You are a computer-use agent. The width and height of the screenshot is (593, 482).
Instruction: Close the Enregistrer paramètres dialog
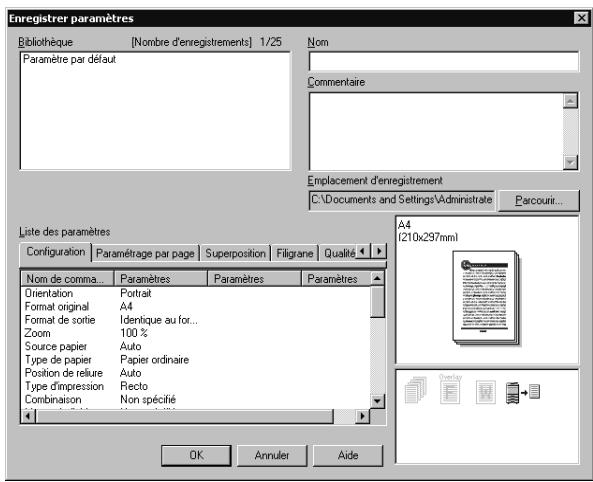point(581,18)
